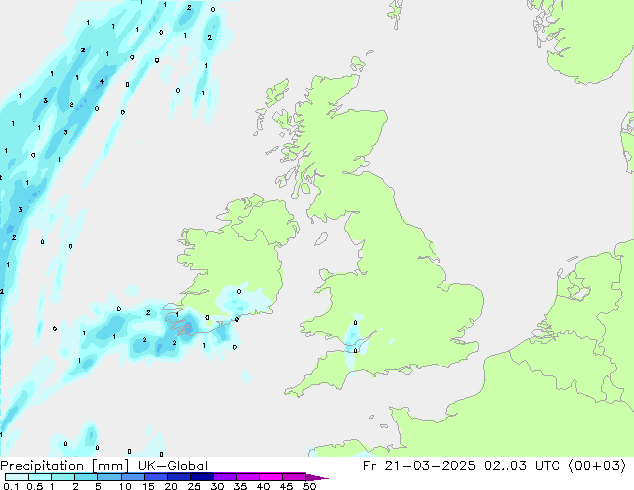Click the '0.5' legend scale value
This screenshot has width=634, height=490.
point(35,486)
